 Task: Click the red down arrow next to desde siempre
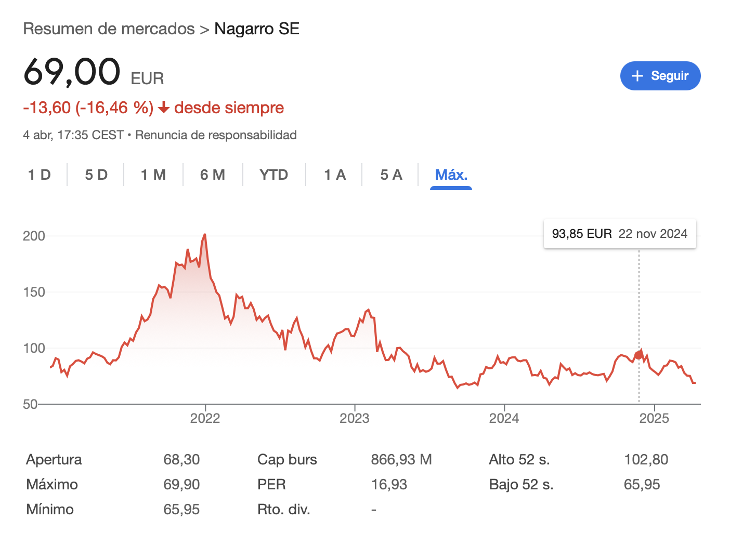(x=164, y=108)
